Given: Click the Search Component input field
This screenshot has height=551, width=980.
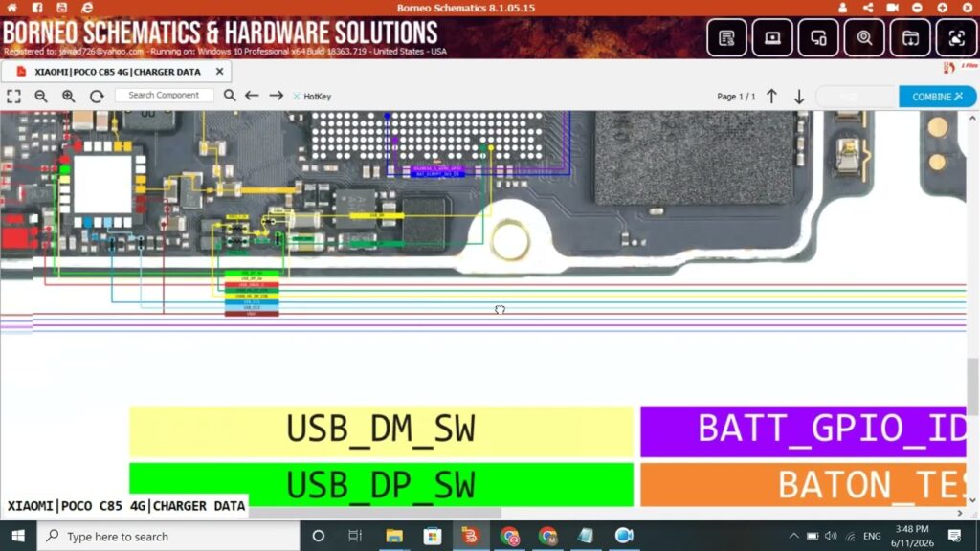Looking at the screenshot, I should 164,95.
